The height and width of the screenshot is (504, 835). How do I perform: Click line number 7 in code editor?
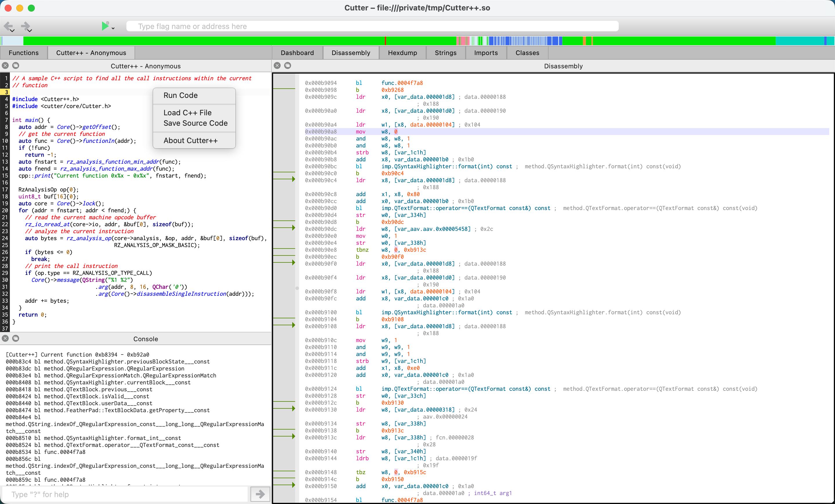pyautogui.click(x=6, y=120)
